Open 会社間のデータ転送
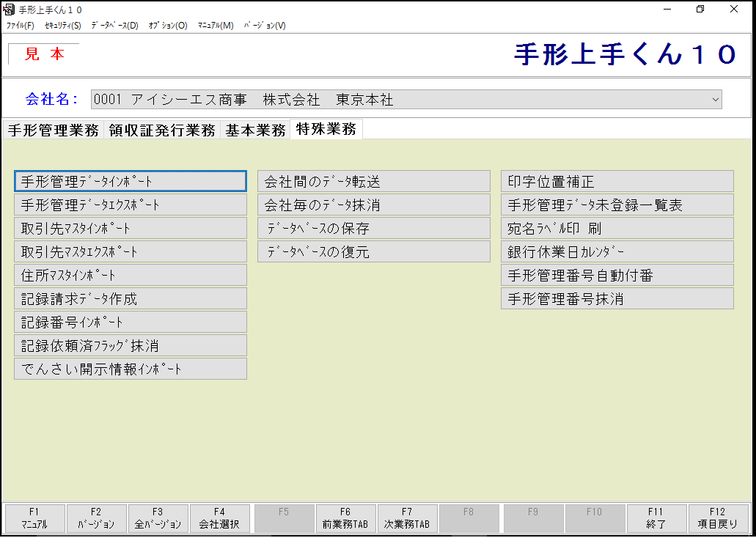 (374, 181)
